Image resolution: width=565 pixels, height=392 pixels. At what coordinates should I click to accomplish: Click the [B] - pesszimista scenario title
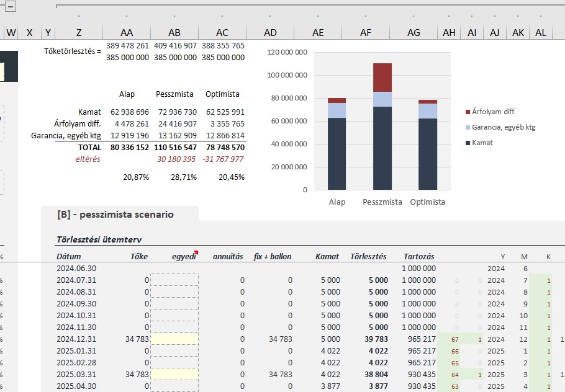click(115, 215)
